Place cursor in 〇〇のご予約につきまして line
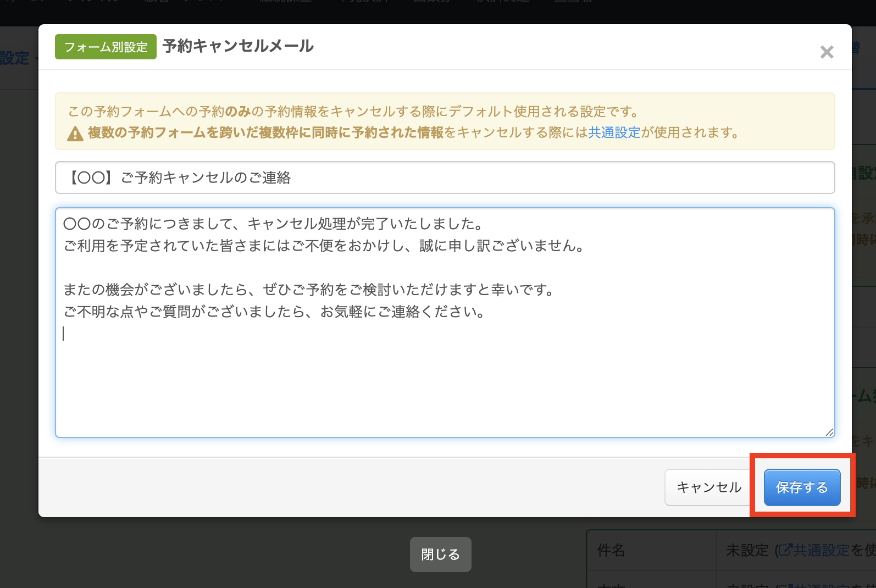The image size is (876, 588). coord(273,224)
